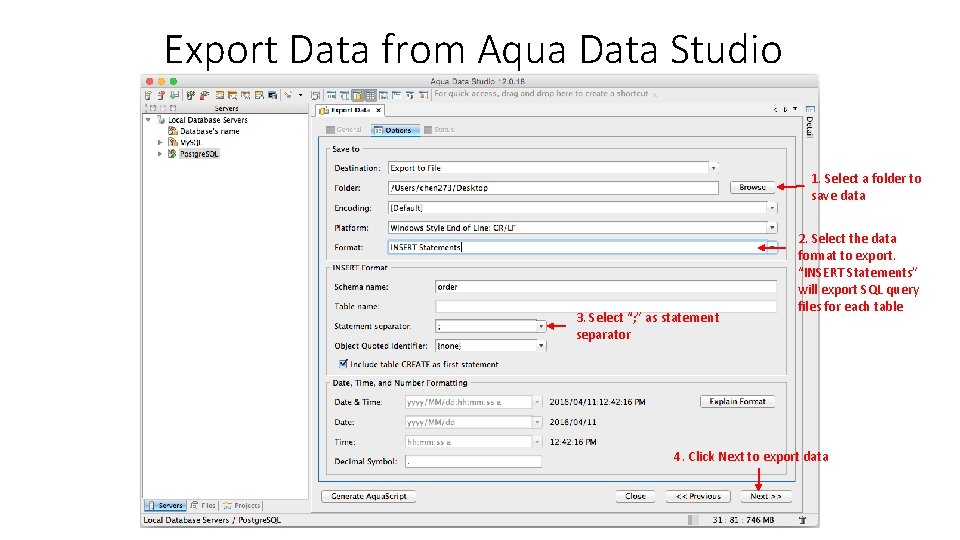This screenshot has width=960, height=540.
Task: Click the highlighted grid layout toolbar icon
Action: pyautogui.click(x=370, y=95)
